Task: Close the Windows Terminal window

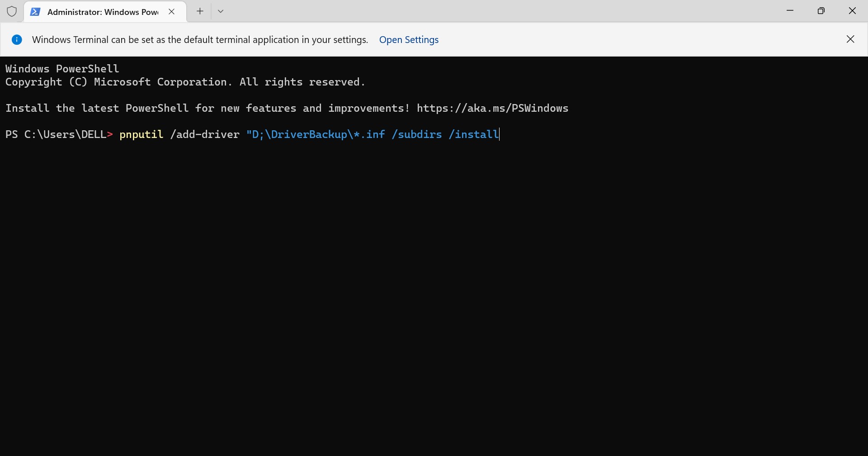Action: (x=853, y=11)
